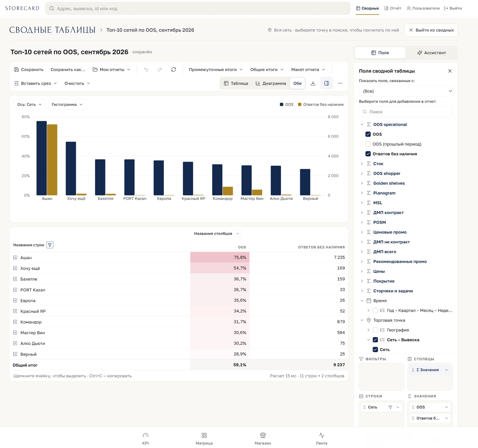Uncheck the OOS field checkbox
Viewport: 478px width, 448px height.
[x=368, y=134]
